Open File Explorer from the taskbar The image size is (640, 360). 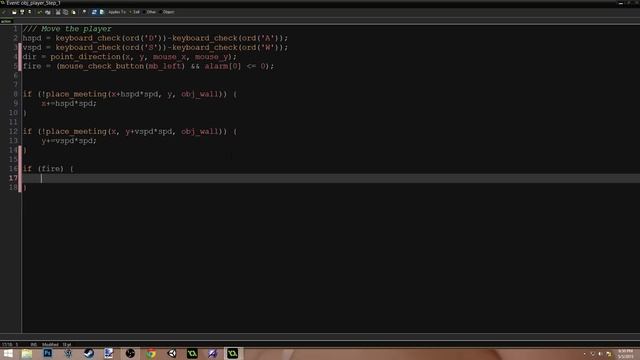pos(27,353)
